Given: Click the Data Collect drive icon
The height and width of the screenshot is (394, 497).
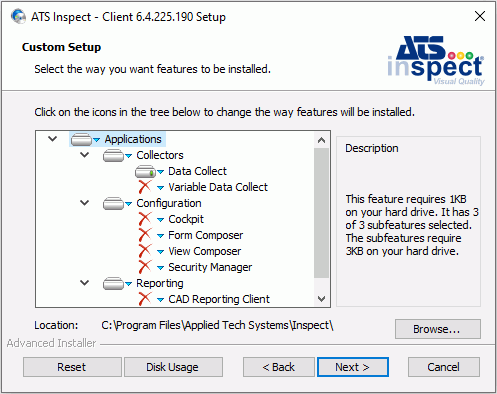Looking at the screenshot, I should point(146,171).
